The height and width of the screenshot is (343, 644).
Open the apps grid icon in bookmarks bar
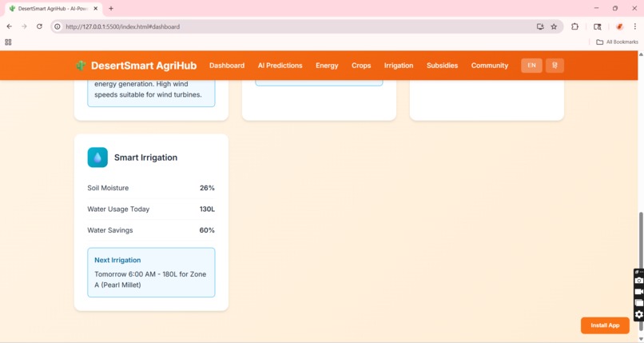click(8, 42)
